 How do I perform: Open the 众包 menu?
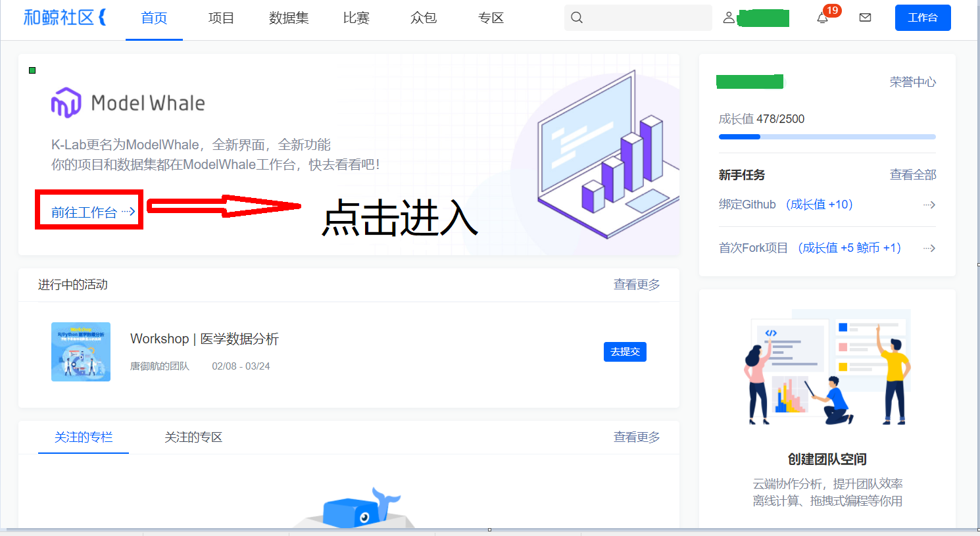(x=424, y=18)
